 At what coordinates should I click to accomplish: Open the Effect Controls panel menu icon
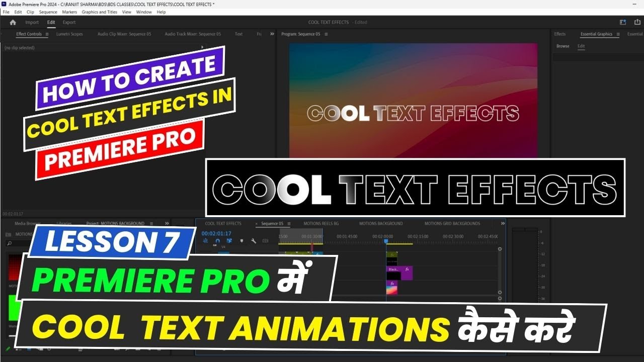click(x=47, y=34)
